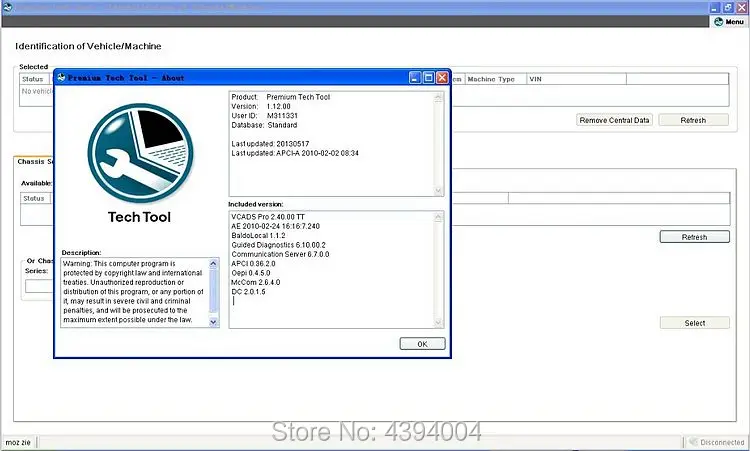Click included version scrollbar down arrow
This screenshot has height=451, width=750.
(x=438, y=323)
